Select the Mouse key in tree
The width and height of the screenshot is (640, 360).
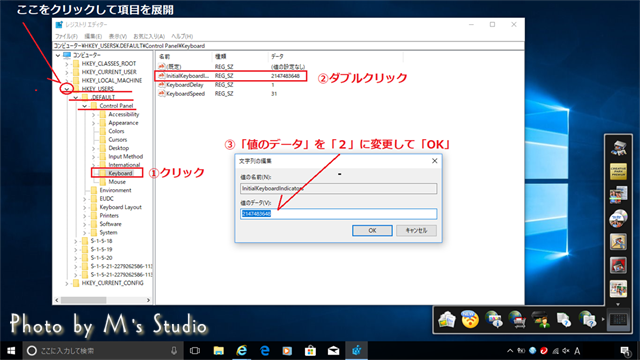117,182
